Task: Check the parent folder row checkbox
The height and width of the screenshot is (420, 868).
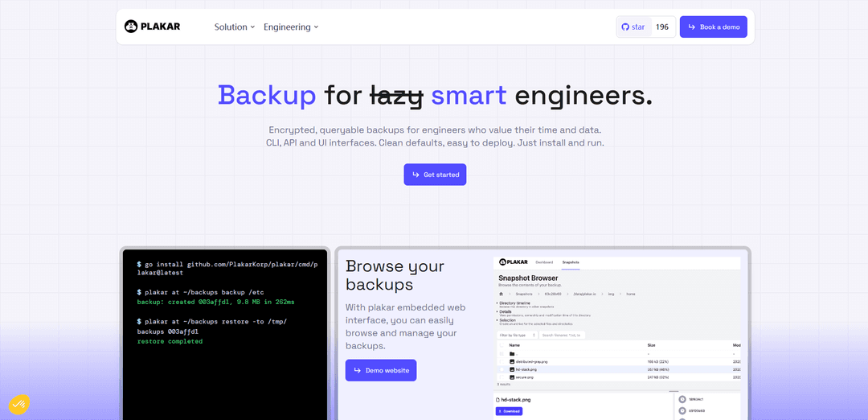Action: click(502, 353)
